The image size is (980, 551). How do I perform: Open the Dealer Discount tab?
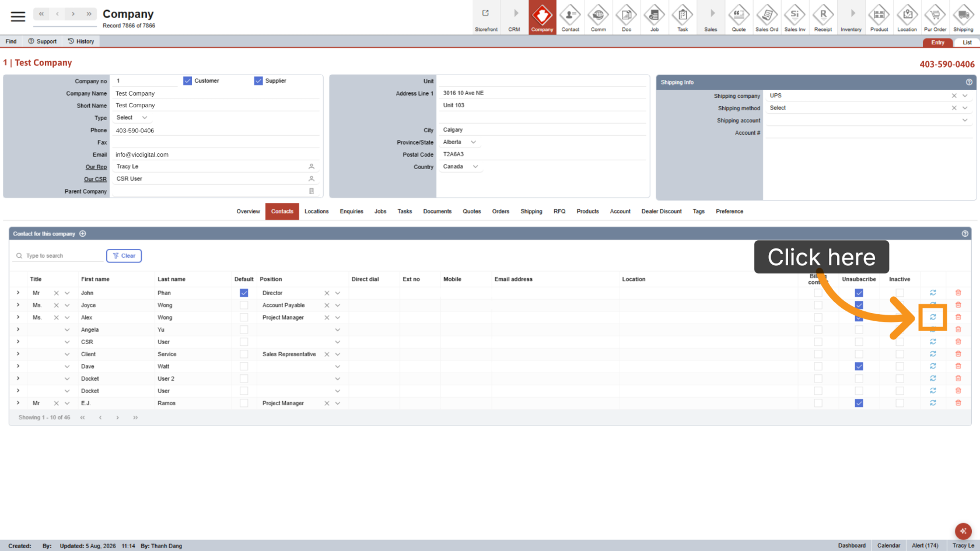(x=661, y=212)
